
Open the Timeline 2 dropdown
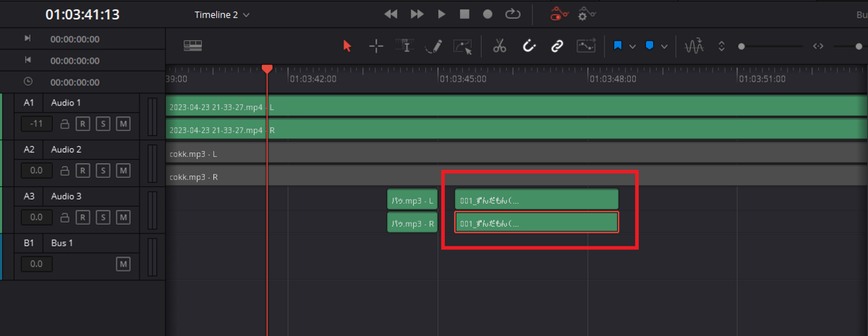222,14
